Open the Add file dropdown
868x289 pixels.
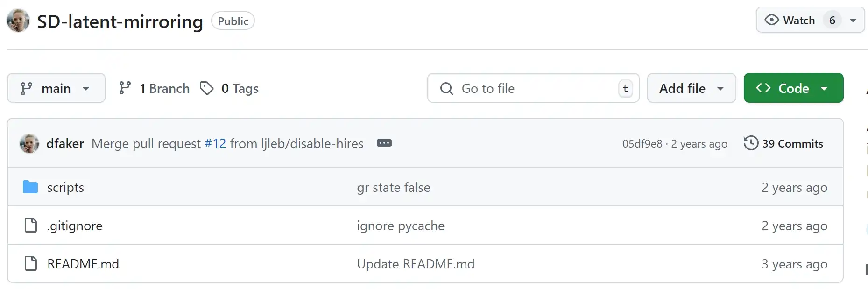point(692,88)
